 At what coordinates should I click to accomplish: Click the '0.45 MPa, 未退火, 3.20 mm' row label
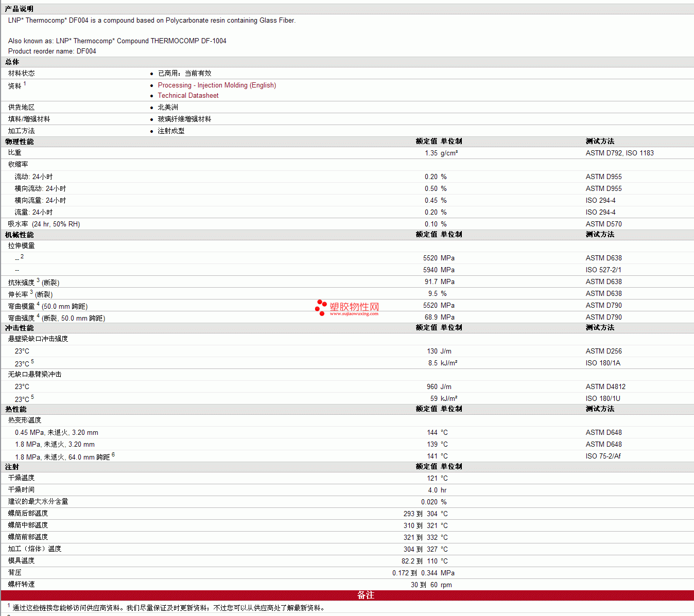[57, 433]
